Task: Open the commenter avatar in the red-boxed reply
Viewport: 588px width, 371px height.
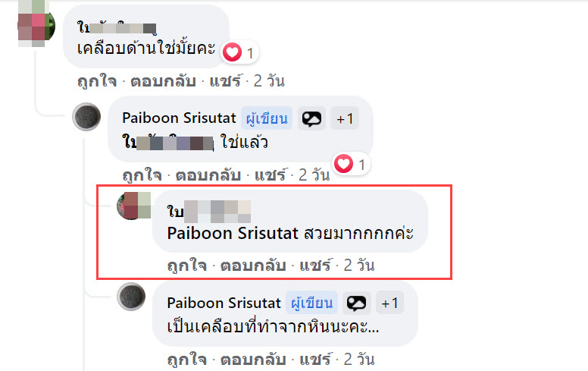Action: (x=134, y=206)
